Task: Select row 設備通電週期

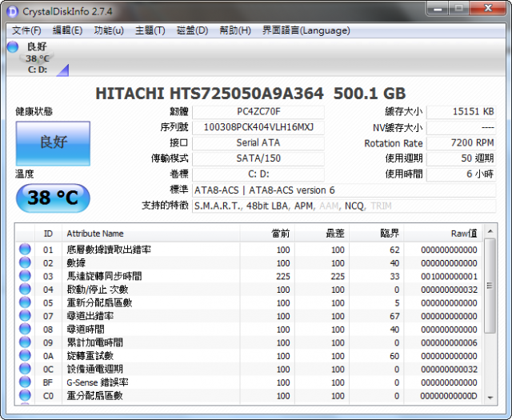Action: click(x=249, y=369)
